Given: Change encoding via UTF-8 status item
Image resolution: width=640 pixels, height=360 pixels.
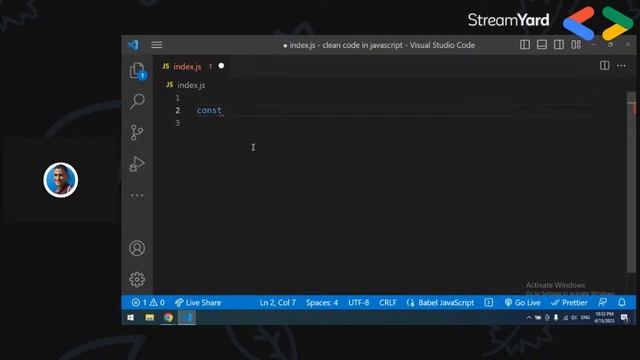Looking at the screenshot, I should [x=358, y=302].
